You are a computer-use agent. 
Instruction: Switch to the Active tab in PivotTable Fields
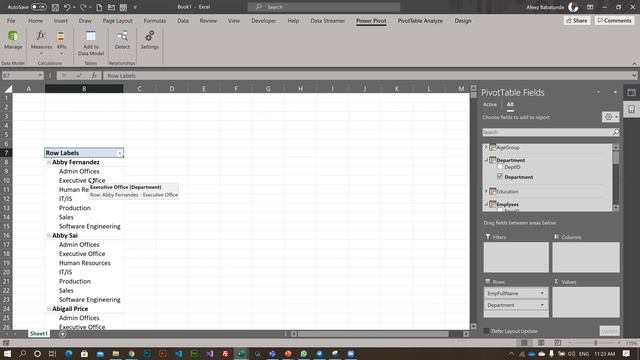click(x=490, y=104)
